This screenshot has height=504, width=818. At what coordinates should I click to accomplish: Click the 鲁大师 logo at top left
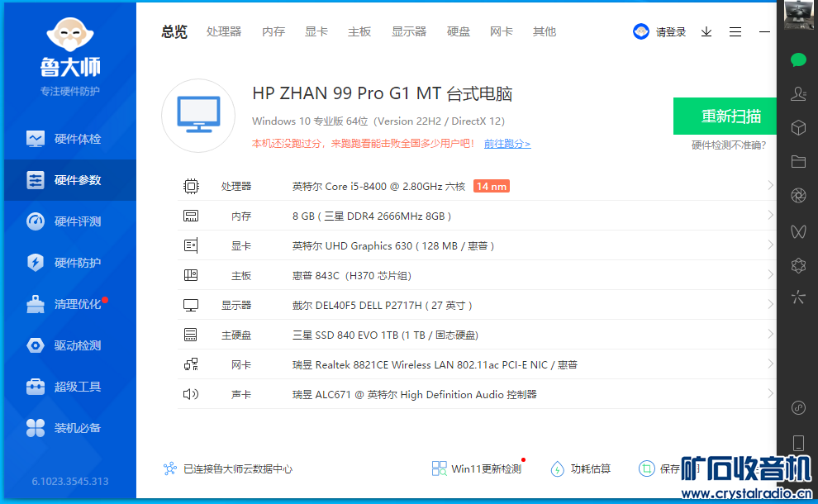[70, 48]
